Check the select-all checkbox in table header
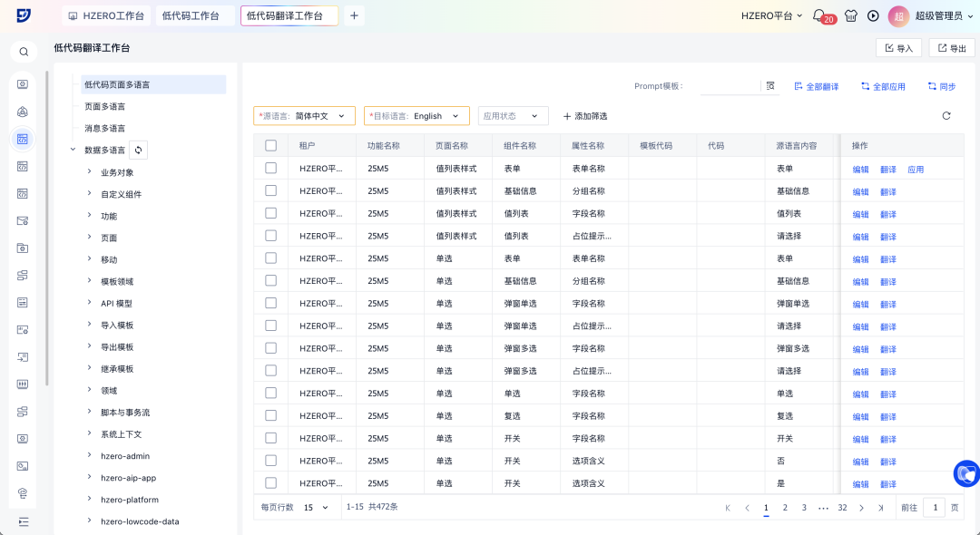This screenshot has width=980, height=535. point(270,145)
